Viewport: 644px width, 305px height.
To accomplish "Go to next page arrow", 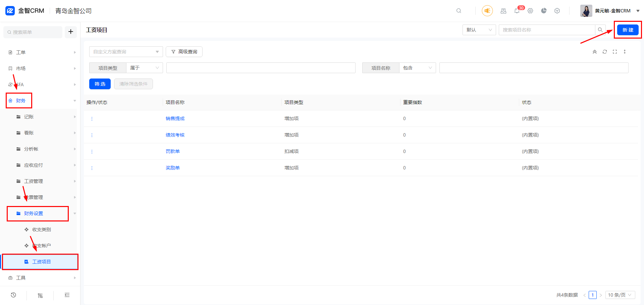I will 601,295.
